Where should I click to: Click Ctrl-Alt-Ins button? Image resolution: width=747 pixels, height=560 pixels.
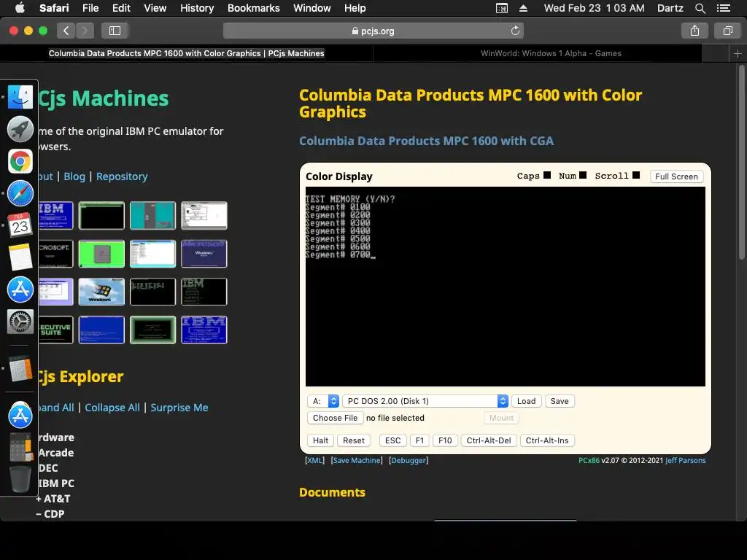pyautogui.click(x=547, y=440)
